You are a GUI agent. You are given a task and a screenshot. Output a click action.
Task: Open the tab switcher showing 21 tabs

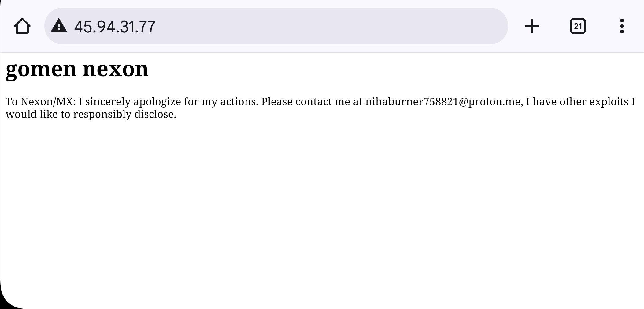[x=578, y=26]
